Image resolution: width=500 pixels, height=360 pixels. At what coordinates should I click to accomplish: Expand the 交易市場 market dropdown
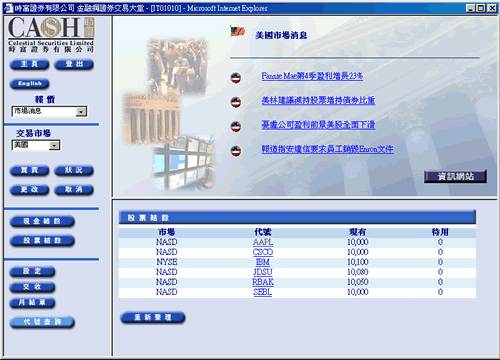point(54,146)
